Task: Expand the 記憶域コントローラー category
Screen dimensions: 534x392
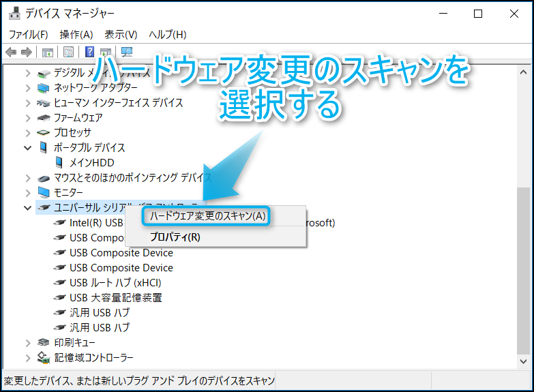Action: (28, 358)
